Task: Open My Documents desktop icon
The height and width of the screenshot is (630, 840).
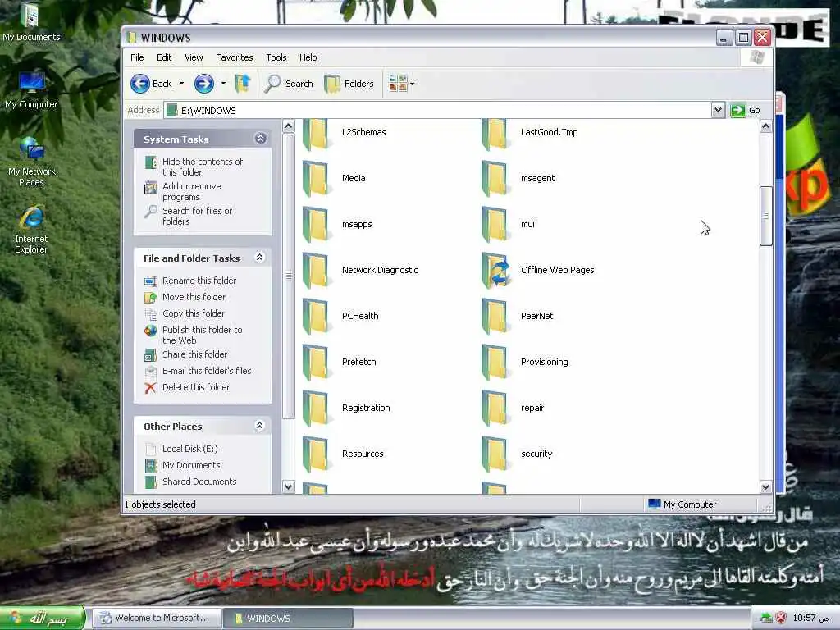Action: coord(31,23)
